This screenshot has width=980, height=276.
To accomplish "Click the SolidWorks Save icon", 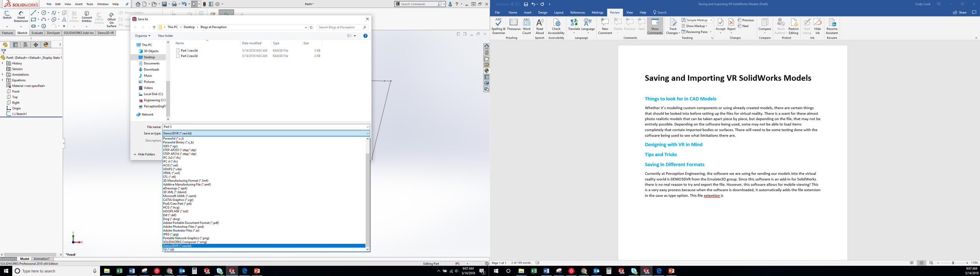I will (x=164, y=4).
